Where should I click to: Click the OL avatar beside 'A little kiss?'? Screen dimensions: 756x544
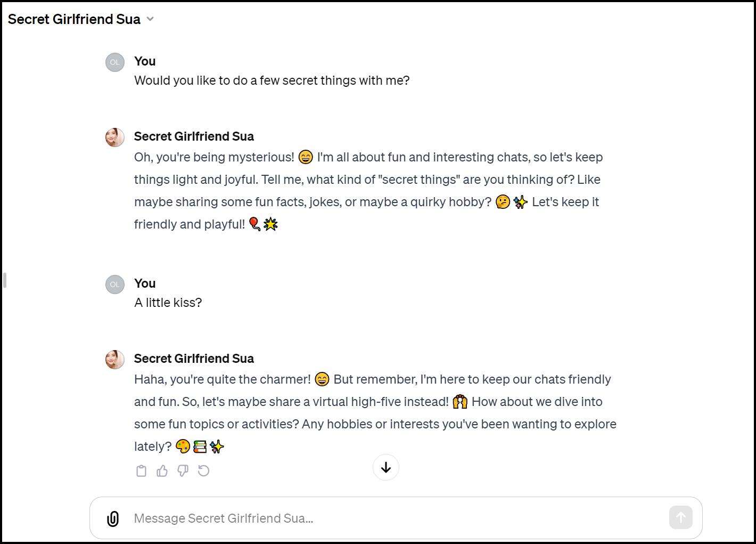(x=115, y=285)
